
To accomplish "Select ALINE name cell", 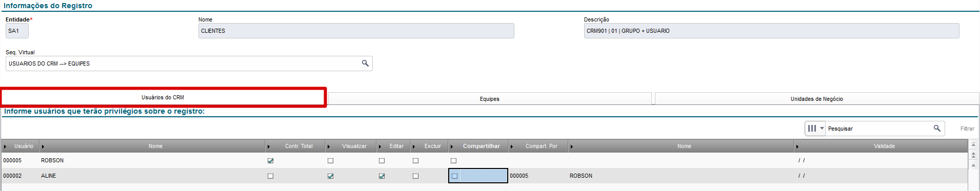I will [152, 176].
